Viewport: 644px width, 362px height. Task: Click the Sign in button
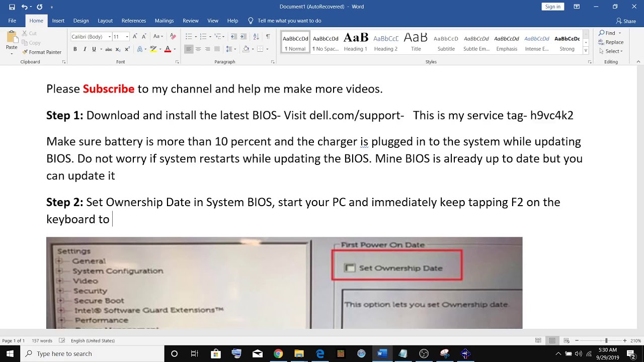[x=552, y=7]
